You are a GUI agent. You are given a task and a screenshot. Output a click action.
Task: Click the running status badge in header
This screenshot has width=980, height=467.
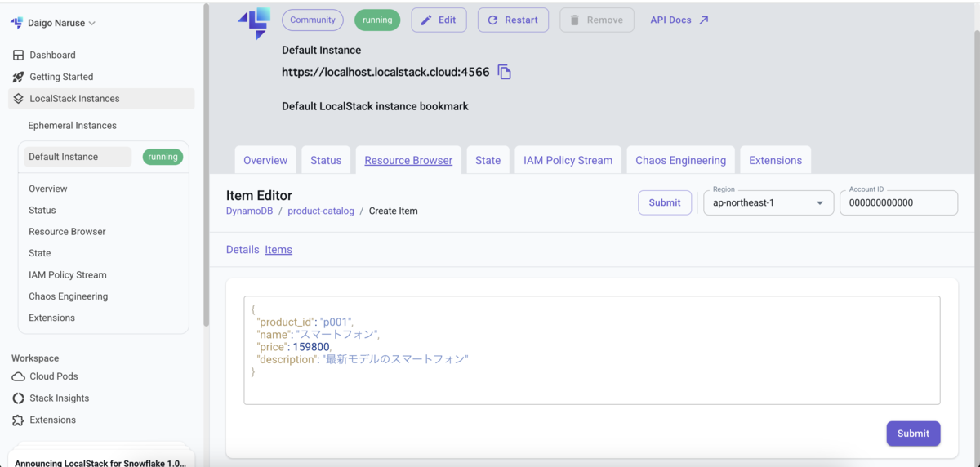(377, 20)
